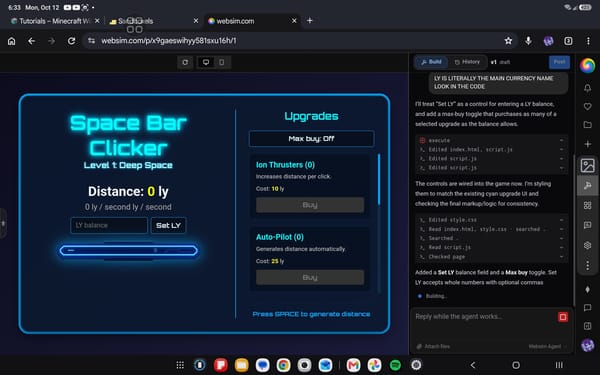
Task: Activate voice search microphone icon
Action: [528, 41]
